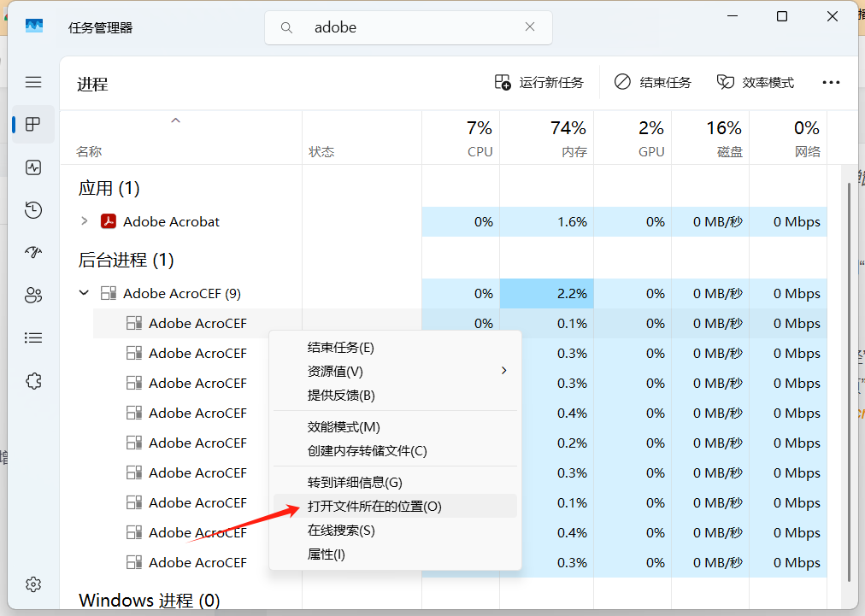
Task: Sort by the 内存 column header
Action: [x=547, y=138]
